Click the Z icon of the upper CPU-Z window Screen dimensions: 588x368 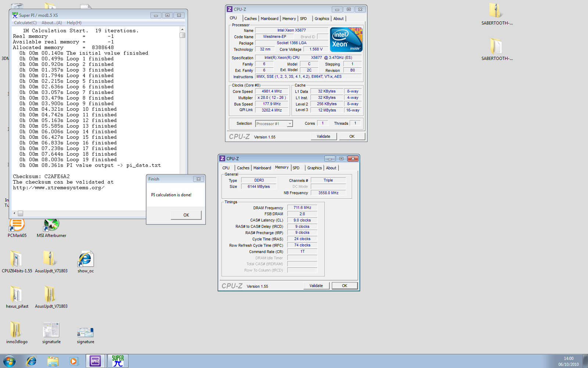click(230, 9)
